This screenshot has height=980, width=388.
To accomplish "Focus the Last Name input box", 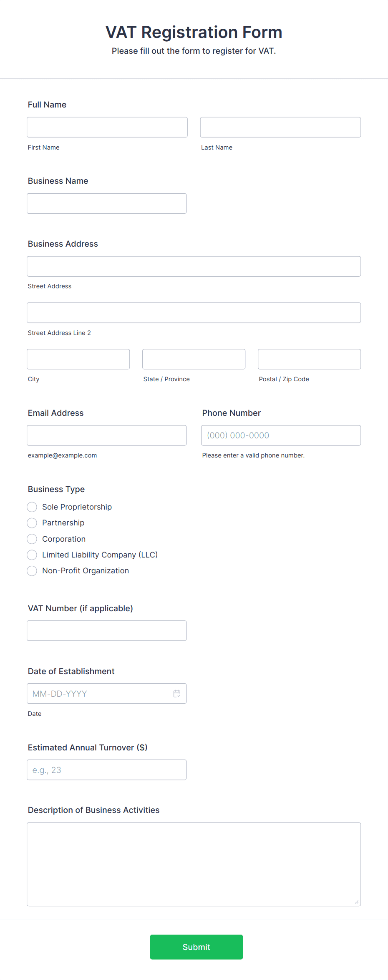I will 280,127.
